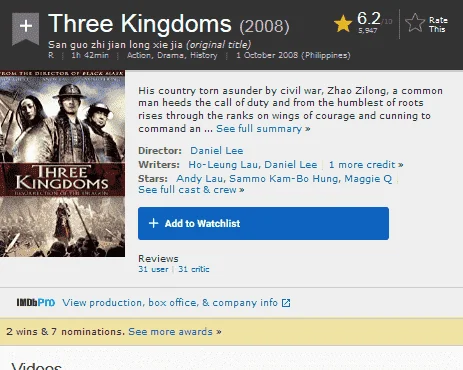Click the Rate This star outline
The width and height of the screenshot is (463, 370).
click(415, 23)
